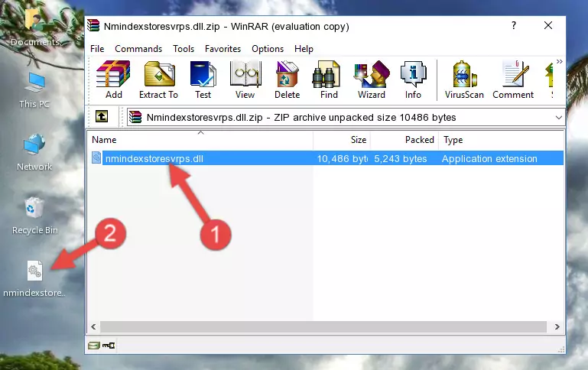This screenshot has height=370, width=588.
Task: Click the disk drive status bar icon
Action: click(94, 346)
